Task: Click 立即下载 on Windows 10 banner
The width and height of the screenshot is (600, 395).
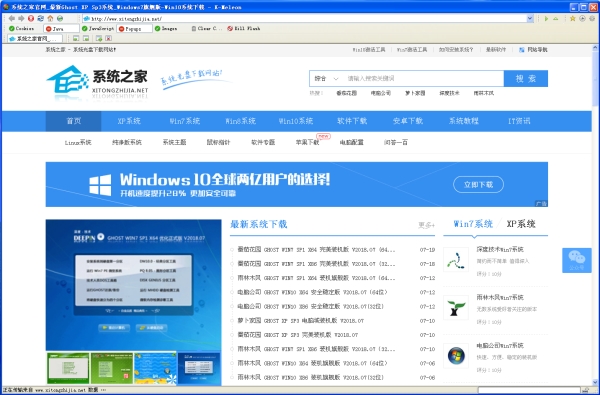Action: tap(478, 184)
